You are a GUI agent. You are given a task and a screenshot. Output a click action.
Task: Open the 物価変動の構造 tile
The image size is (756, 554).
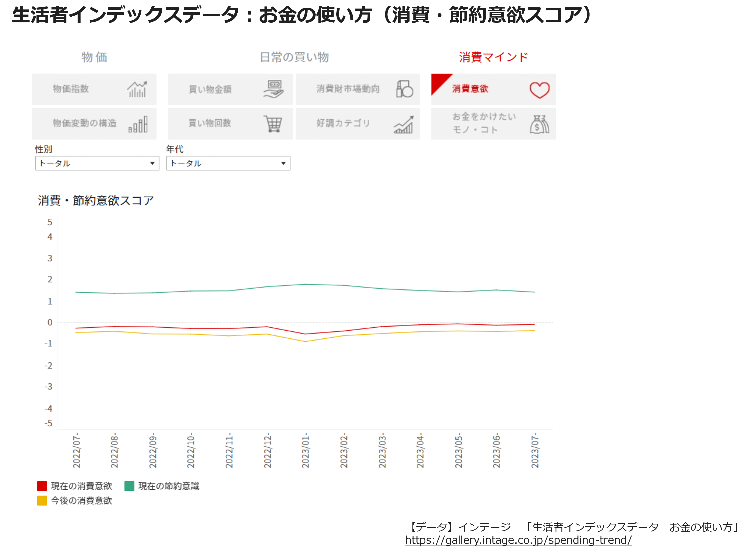[94, 124]
